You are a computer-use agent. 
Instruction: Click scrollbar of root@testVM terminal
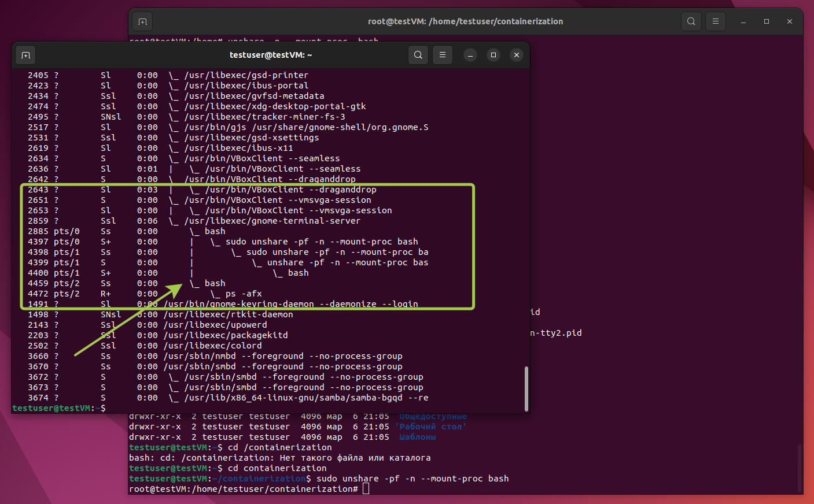[800, 468]
